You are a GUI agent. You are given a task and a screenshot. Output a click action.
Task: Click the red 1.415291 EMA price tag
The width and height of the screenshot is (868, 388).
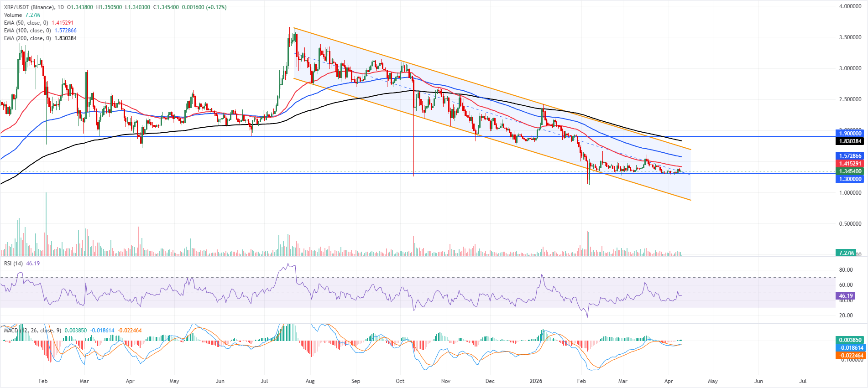(x=850, y=164)
